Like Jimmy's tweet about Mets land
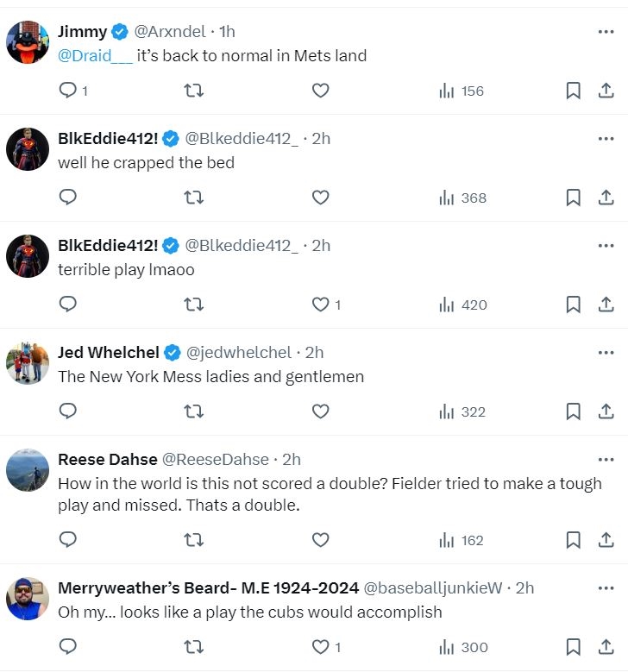 coord(320,91)
